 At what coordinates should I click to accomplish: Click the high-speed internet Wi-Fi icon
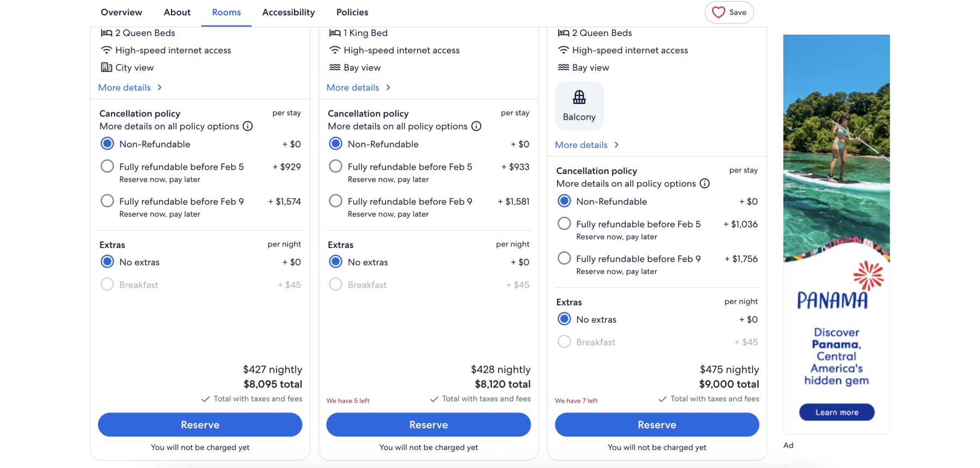point(106,50)
